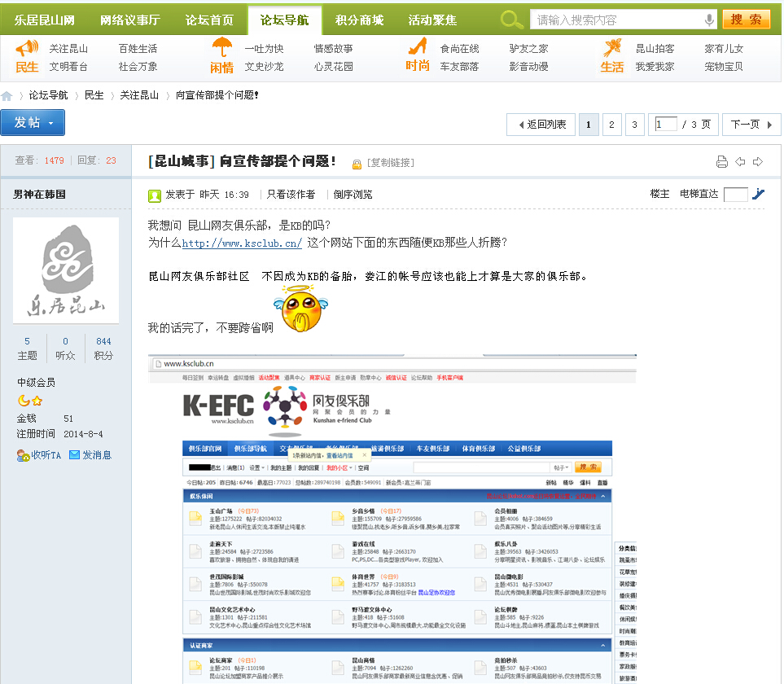
Task: Click the 返回列表 button
Action: (x=541, y=125)
